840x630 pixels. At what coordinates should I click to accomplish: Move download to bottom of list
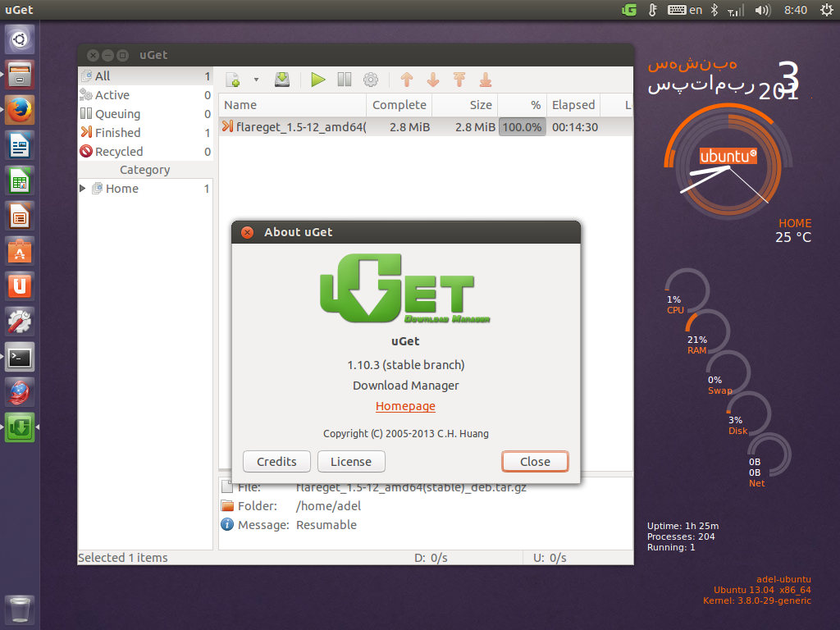pyautogui.click(x=486, y=80)
